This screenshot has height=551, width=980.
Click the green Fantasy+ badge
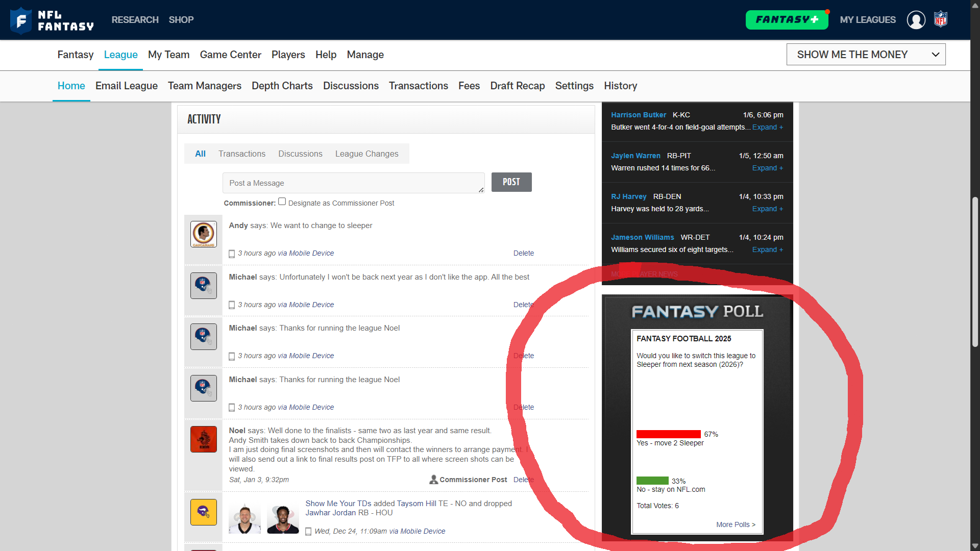click(x=787, y=20)
